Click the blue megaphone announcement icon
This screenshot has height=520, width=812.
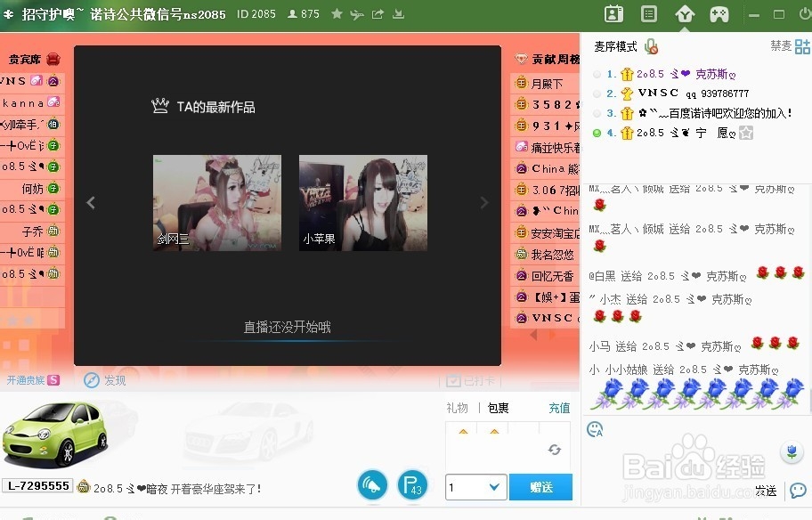[372, 484]
